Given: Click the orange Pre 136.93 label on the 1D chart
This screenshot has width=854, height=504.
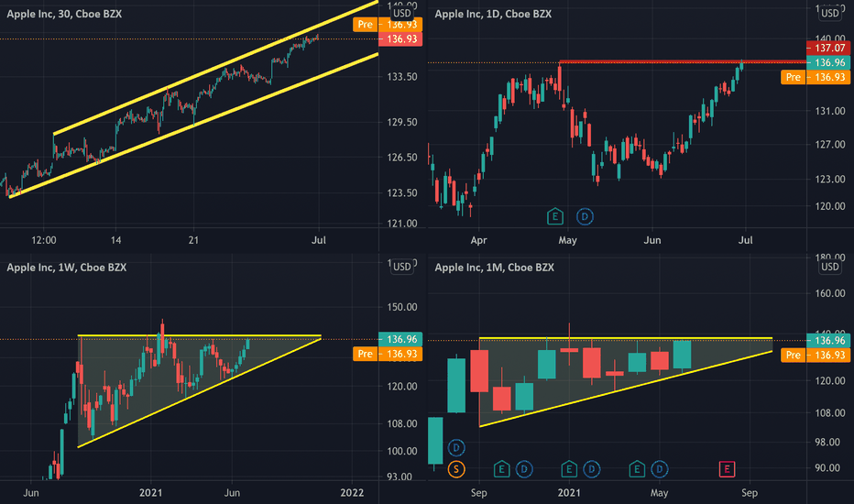Looking at the screenshot, I should pyautogui.click(x=816, y=77).
